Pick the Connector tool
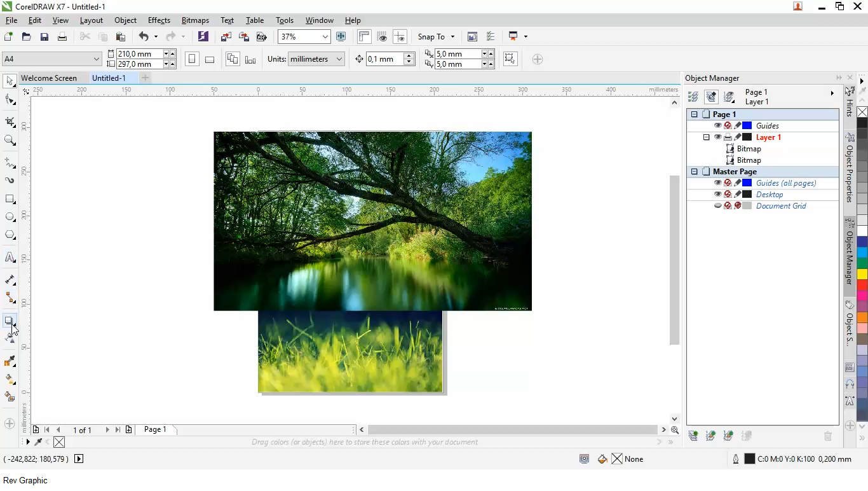The width and height of the screenshot is (868, 491). [10, 298]
